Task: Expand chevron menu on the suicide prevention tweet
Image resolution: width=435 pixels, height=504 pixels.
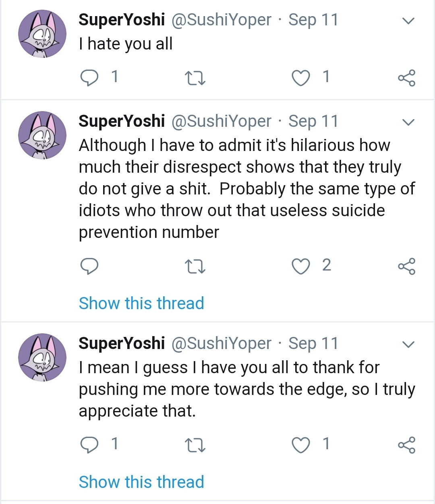Action: click(x=408, y=122)
